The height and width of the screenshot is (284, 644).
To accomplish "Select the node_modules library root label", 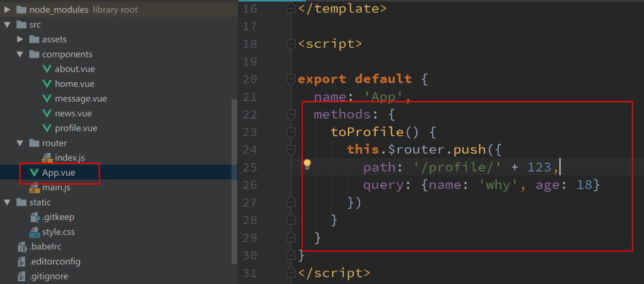I will [84, 9].
